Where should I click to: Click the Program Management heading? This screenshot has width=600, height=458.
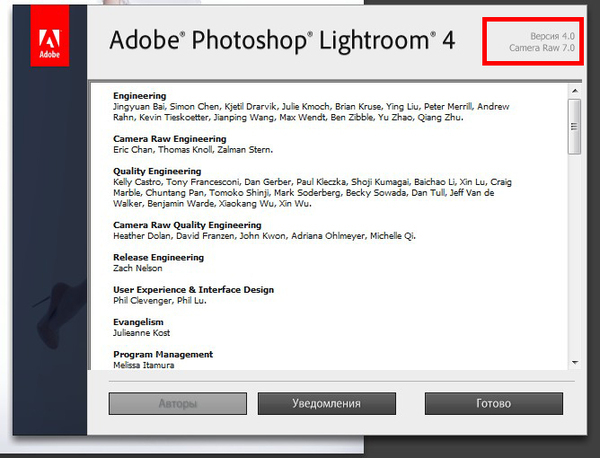pos(163,354)
